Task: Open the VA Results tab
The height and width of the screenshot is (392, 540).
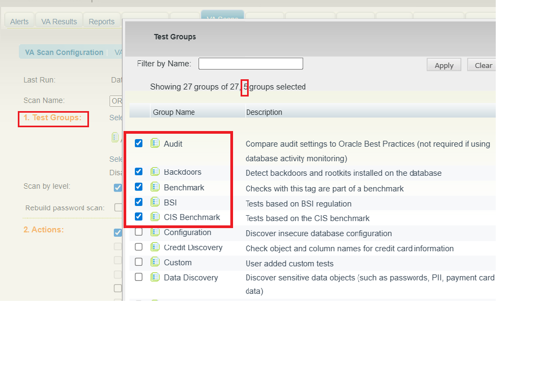Action: 59,22
